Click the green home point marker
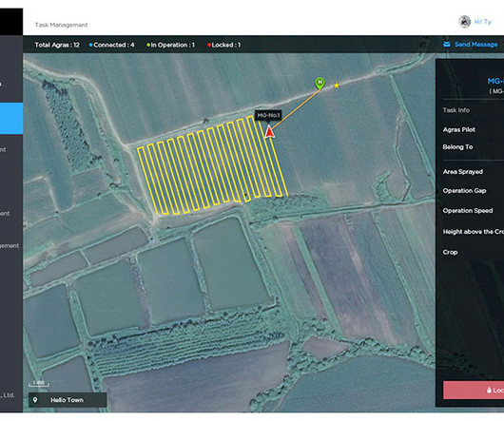 [x=320, y=83]
